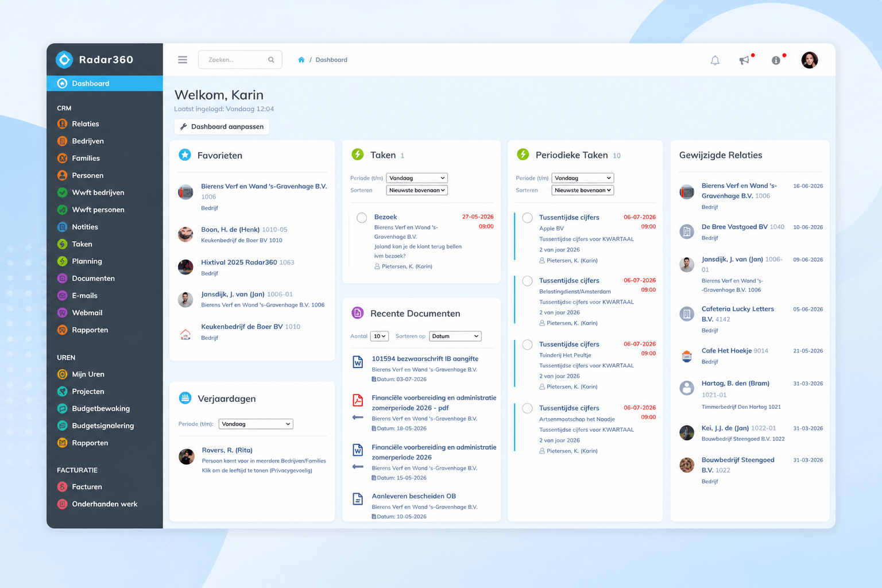Toggle the hamburger menu icon

pos(183,60)
